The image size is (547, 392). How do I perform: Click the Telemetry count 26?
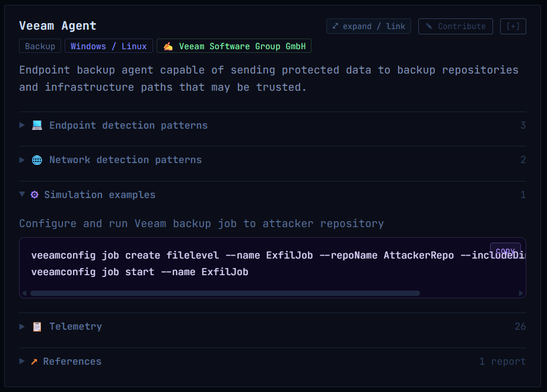520,326
